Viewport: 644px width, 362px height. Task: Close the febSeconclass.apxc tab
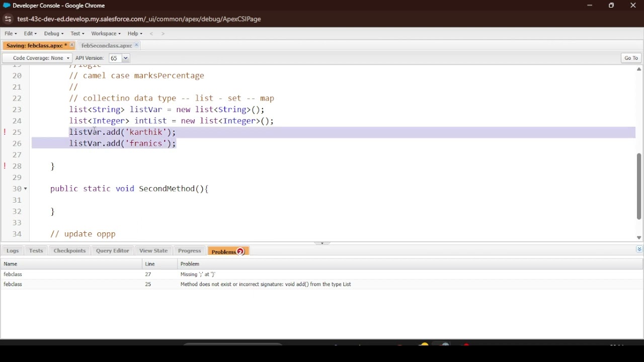click(136, 45)
